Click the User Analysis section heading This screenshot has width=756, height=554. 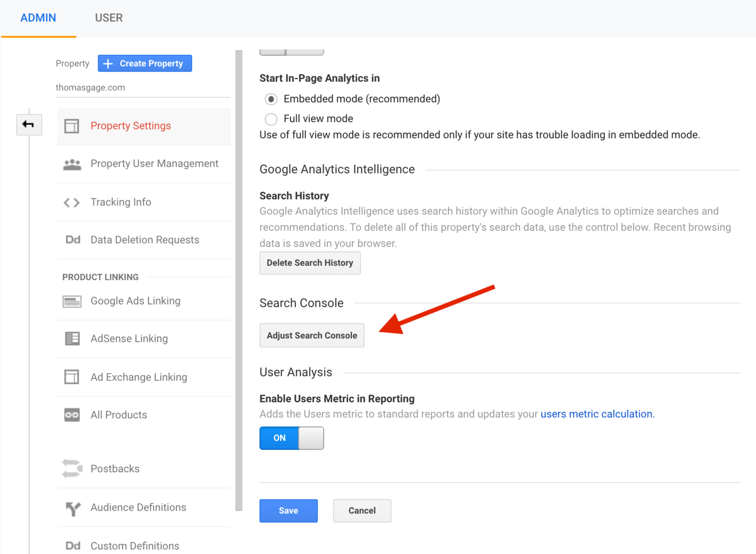(296, 372)
